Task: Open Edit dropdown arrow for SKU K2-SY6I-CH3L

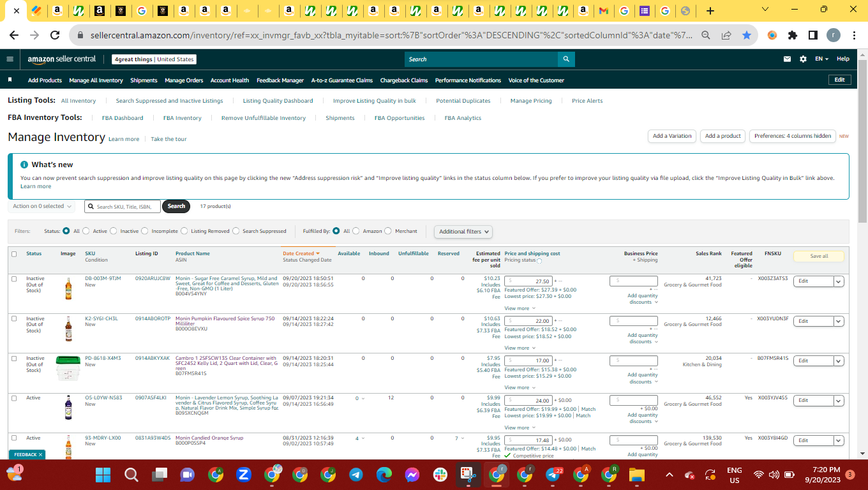Action: coord(838,321)
